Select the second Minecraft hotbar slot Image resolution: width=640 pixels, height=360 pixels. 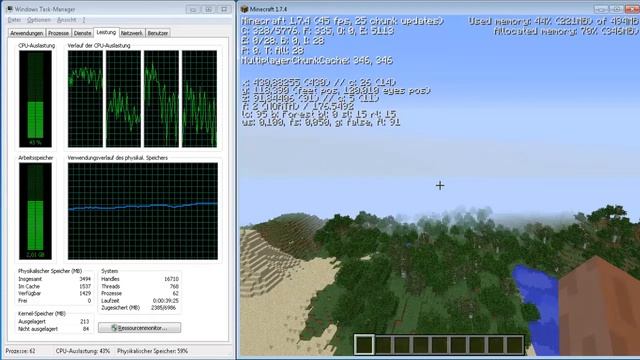pos(383,345)
